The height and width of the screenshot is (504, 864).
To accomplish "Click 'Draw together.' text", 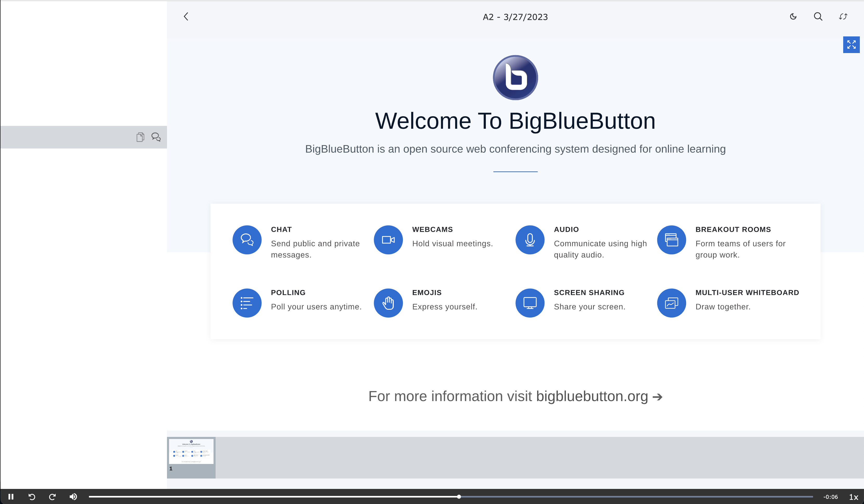I will (x=723, y=307).
